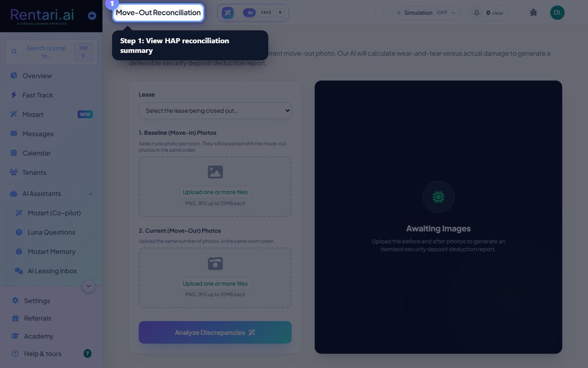The width and height of the screenshot is (588, 368).
Task: Open the lease being closed out dropdown
Action: (x=215, y=110)
